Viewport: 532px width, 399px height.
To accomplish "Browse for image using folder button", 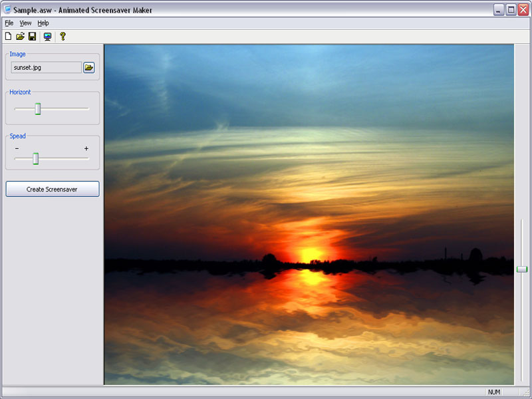I will pyautogui.click(x=89, y=68).
